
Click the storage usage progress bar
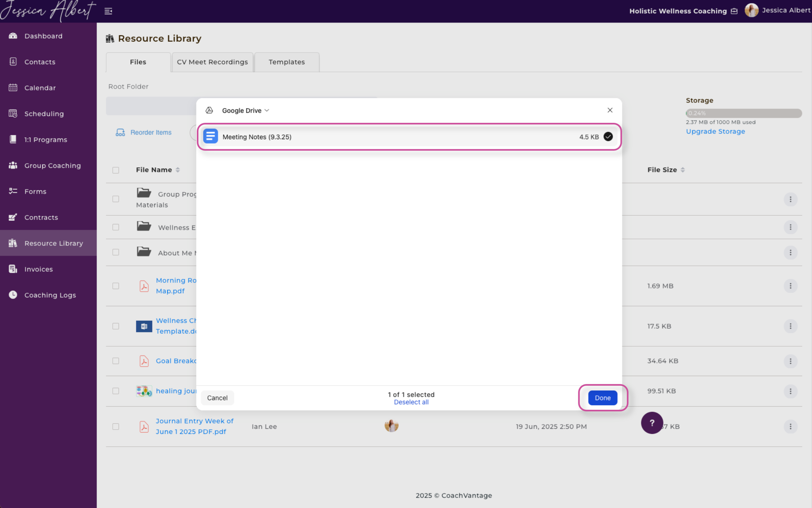coord(743,113)
